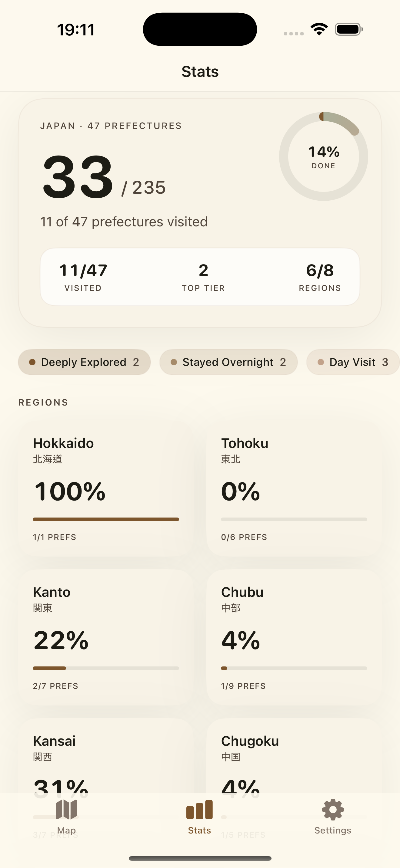
Task: Tap the 11/47 Visited stat
Action: tap(83, 277)
